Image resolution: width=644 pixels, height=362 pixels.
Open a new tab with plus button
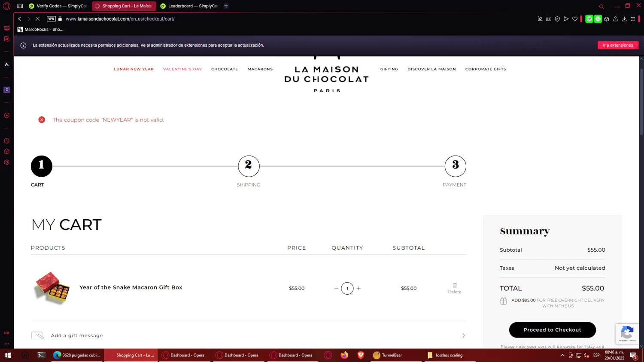pos(226,6)
